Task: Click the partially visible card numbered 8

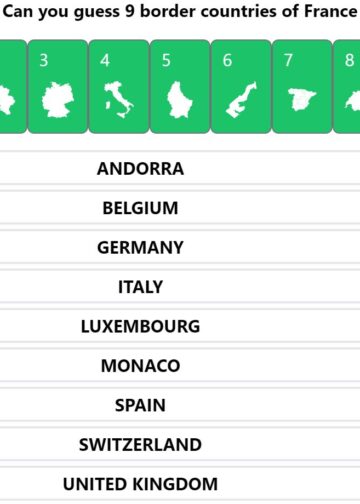Action: pos(347,86)
